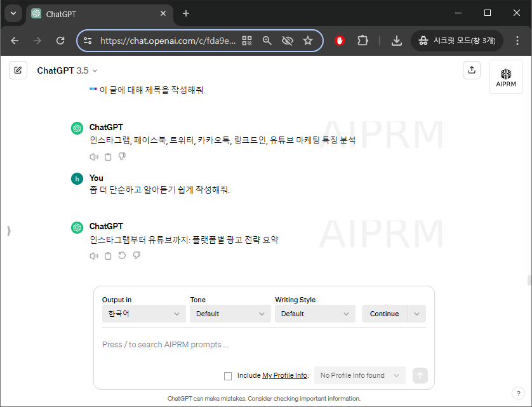View site information icon in address bar
This screenshot has width=532, height=407.
point(88,41)
